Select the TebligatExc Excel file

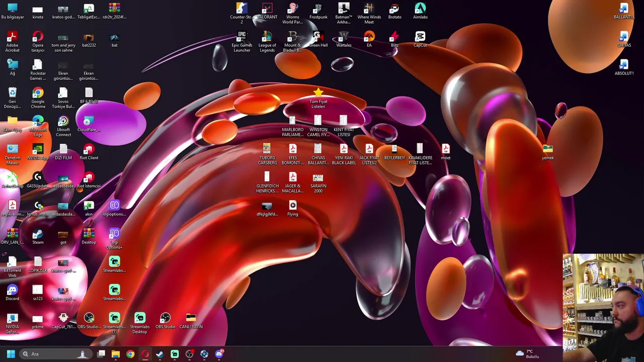tap(89, 12)
